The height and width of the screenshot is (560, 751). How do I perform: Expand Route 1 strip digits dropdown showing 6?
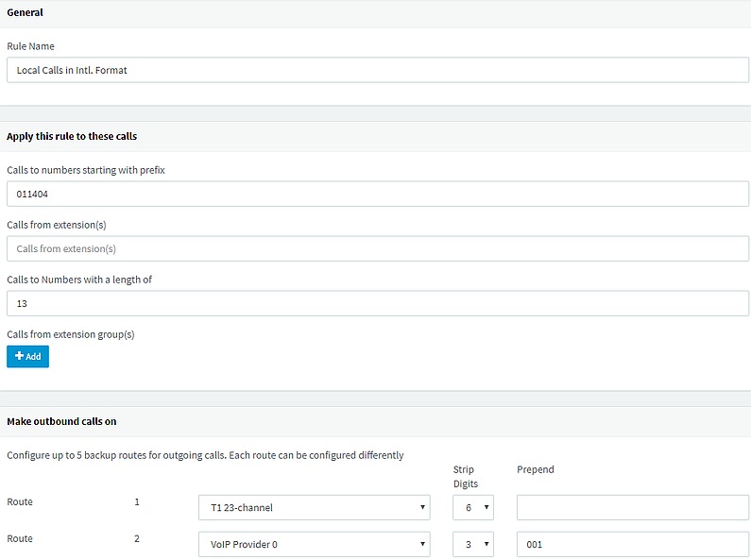pyautogui.click(x=473, y=507)
